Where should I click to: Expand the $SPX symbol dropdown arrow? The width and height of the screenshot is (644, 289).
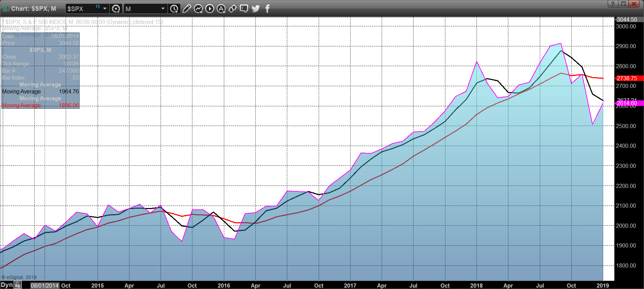(105, 9)
